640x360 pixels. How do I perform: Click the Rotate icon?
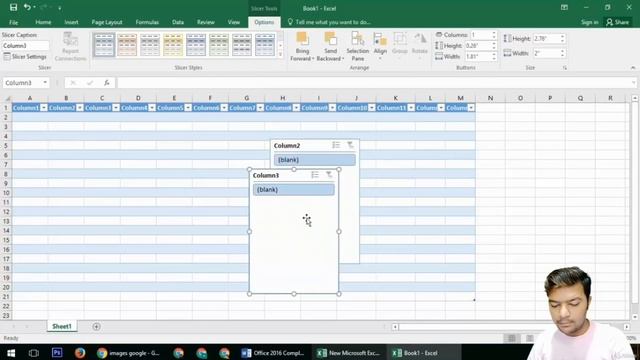420,39
